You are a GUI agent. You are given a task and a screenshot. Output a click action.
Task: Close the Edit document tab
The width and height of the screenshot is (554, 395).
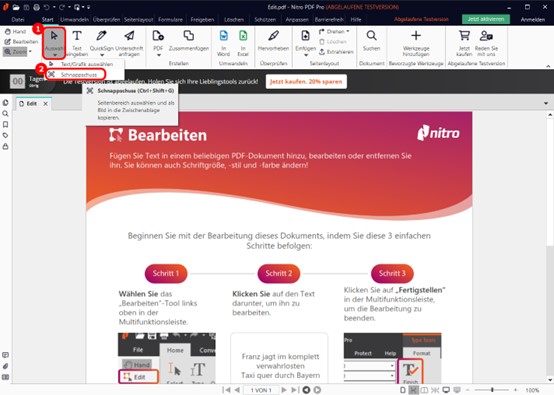46,104
